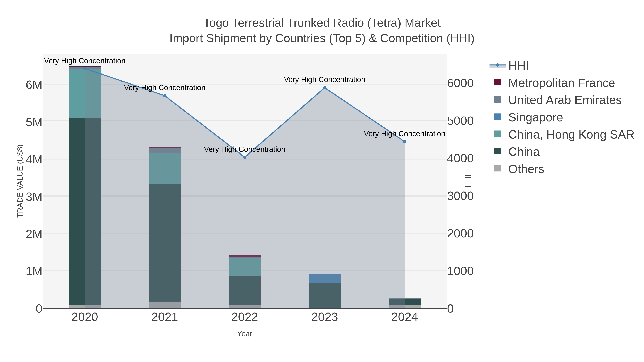
Task: Click the '4000' right axis tick label
Action: pos(460,159)
